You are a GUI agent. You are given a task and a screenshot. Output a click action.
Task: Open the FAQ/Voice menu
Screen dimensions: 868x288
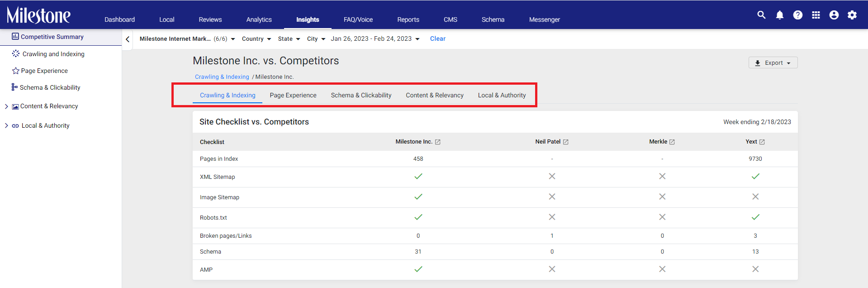point(358,19)
